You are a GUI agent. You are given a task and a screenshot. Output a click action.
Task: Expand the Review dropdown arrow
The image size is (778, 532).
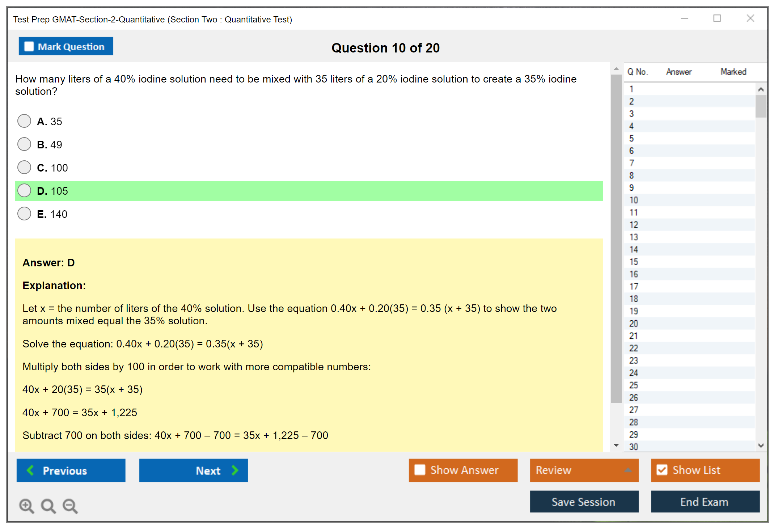628,470
